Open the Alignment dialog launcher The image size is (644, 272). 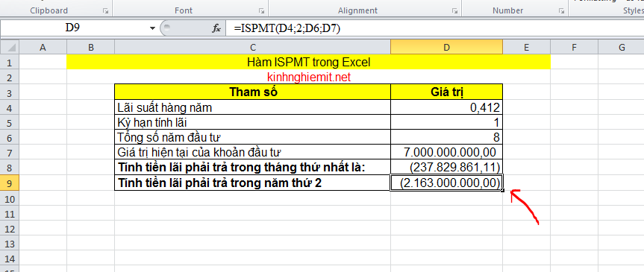(454, 11)
